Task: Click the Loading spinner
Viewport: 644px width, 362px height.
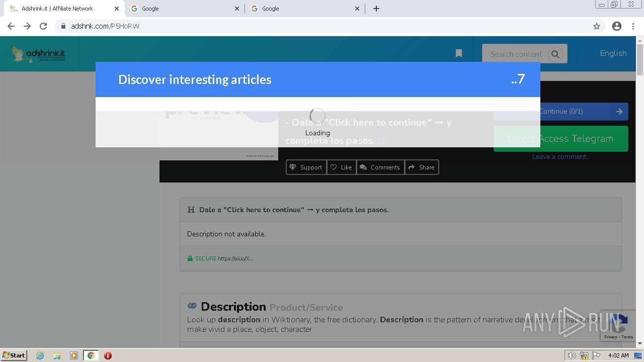Action: tap(317, 117)
